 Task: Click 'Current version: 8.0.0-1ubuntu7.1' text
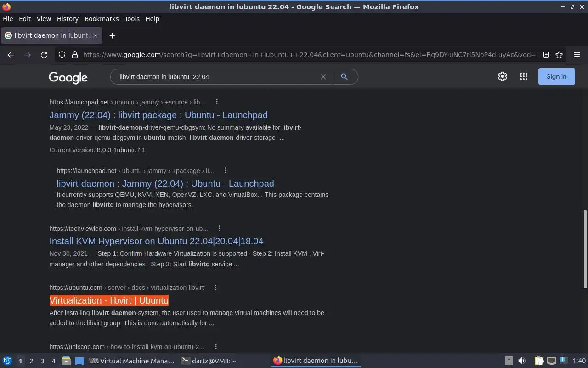coord(97,150)
